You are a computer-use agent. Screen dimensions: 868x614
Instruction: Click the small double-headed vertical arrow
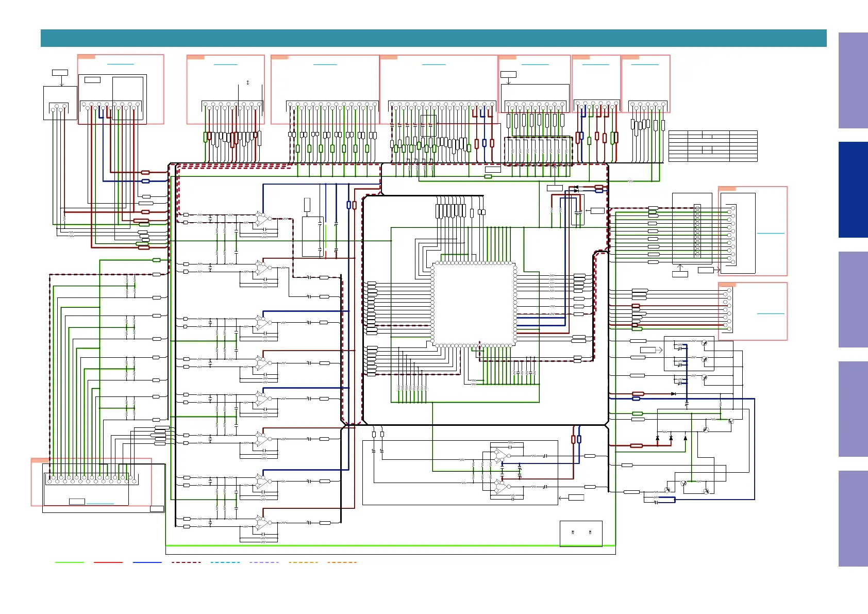(247, 82)
